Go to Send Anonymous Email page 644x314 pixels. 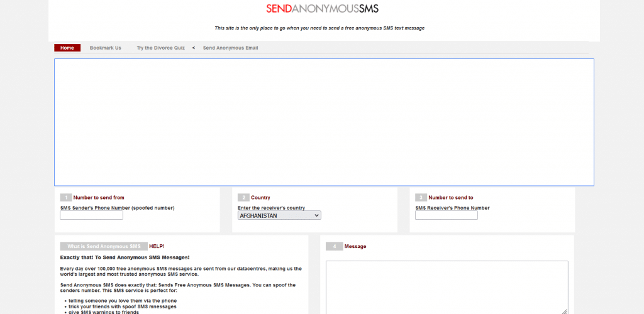click(230, 48)
